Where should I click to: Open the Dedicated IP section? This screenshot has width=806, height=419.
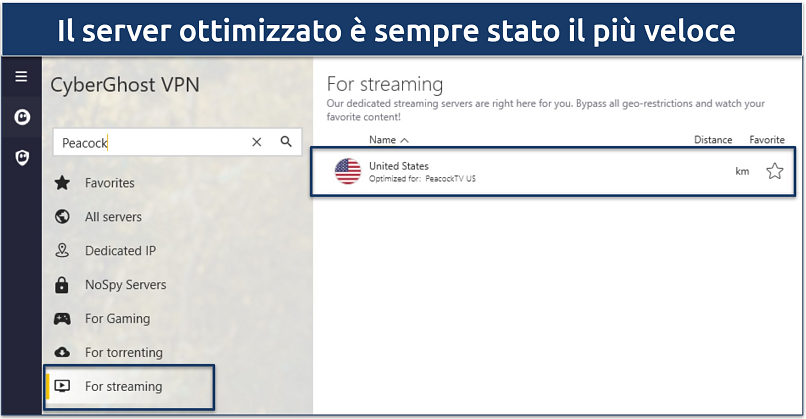click(120, 251)
